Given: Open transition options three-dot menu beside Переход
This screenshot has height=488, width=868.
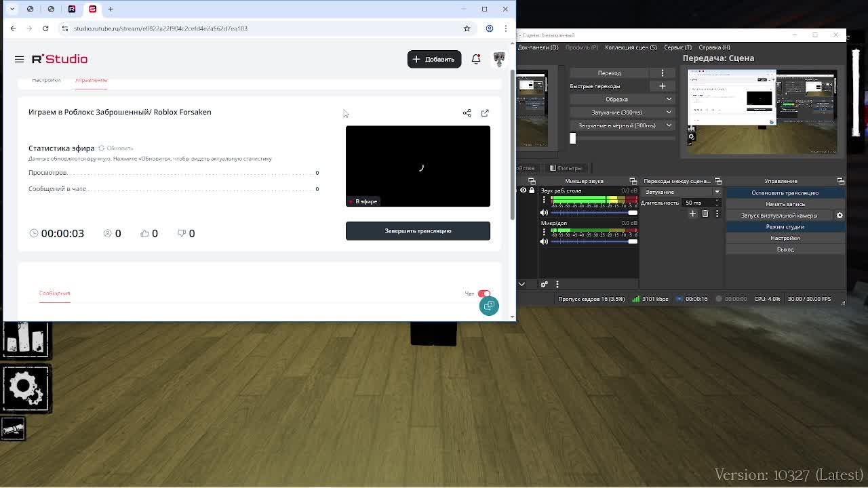Looking at the screenshot, I should [663, 73].
